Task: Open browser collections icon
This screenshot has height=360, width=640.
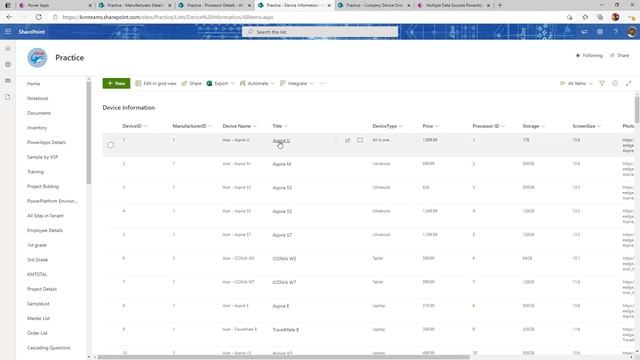Action: click(x=600, y=17)
